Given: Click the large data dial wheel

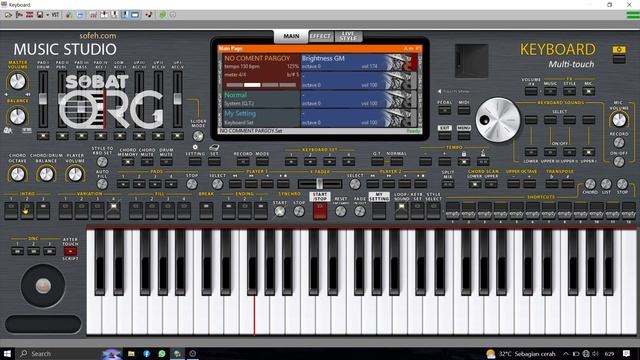Looking at the screenshot, I should [498, 120].
